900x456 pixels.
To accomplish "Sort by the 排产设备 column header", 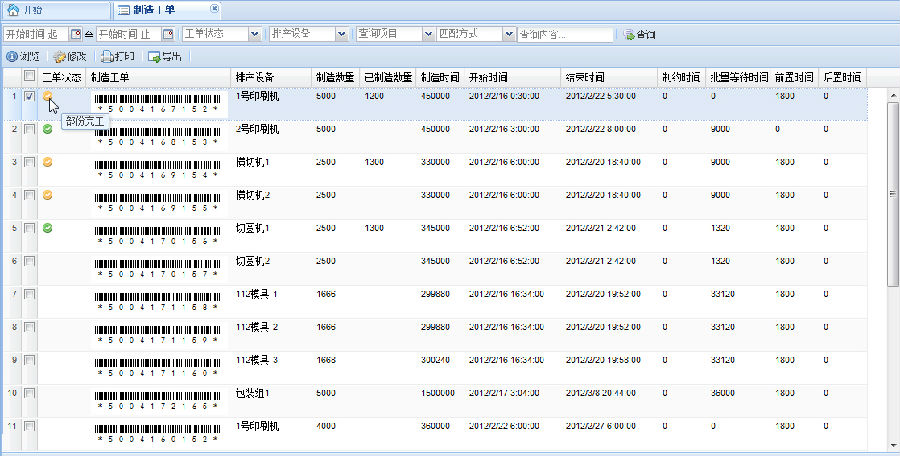I will pos(271,77).
